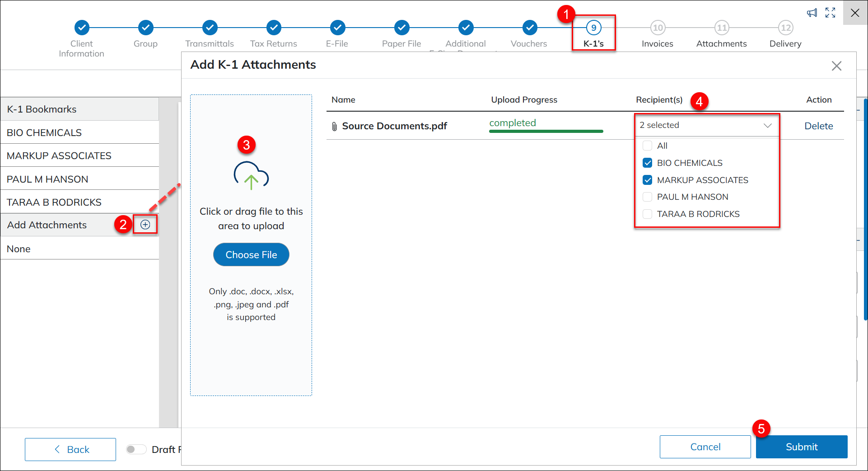The height and width of the screenshot is (471, 868).
Task: Toggle the Draft switch
Action: [135, 449]
